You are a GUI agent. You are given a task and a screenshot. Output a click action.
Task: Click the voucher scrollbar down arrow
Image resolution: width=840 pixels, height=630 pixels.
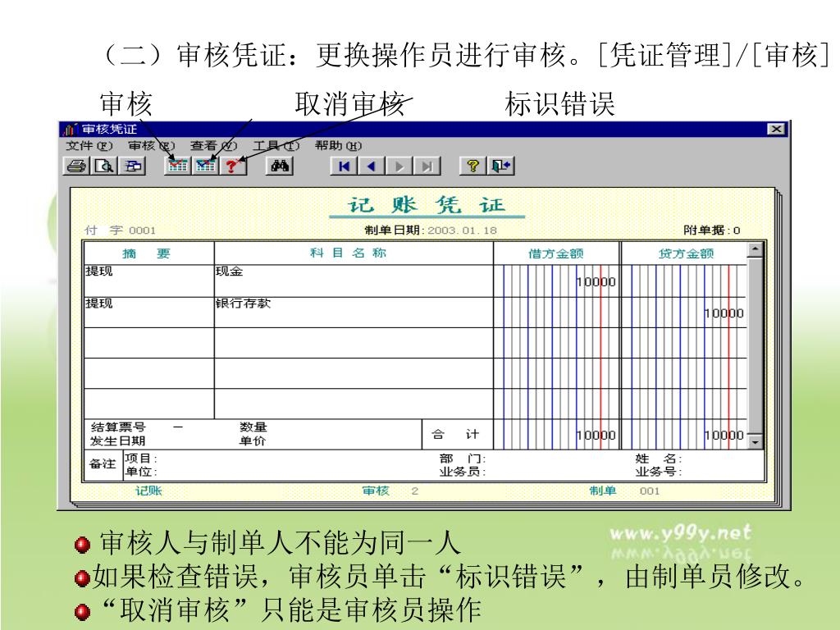pyautogui.click(x=755, y=442)
